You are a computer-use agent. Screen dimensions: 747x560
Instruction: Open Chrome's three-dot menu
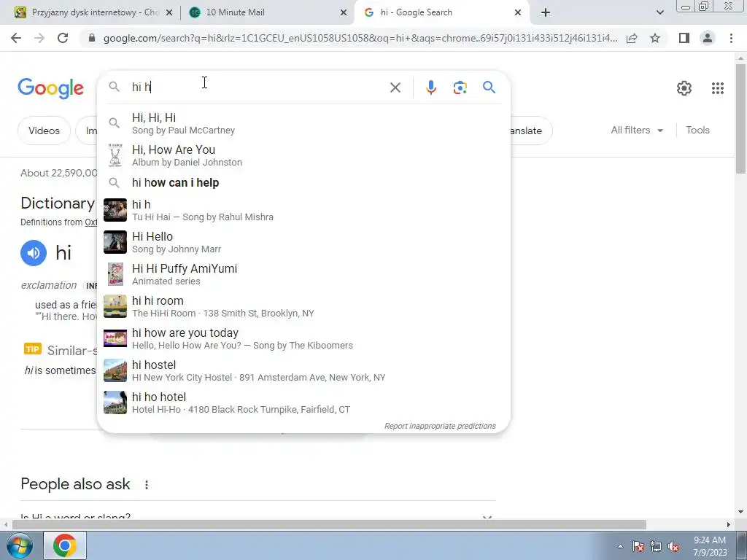pyautogui.click(x=731, y=38)
